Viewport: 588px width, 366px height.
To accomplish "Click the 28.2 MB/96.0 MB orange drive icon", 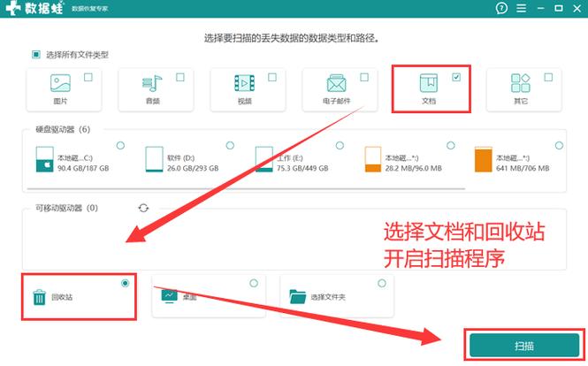I will pyautogui.click(x=373, y=159).
